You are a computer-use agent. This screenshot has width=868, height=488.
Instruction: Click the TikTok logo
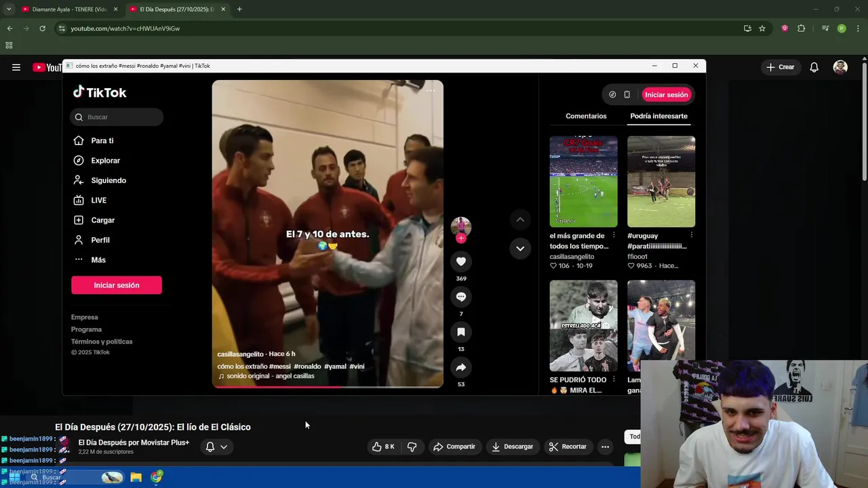100,92
